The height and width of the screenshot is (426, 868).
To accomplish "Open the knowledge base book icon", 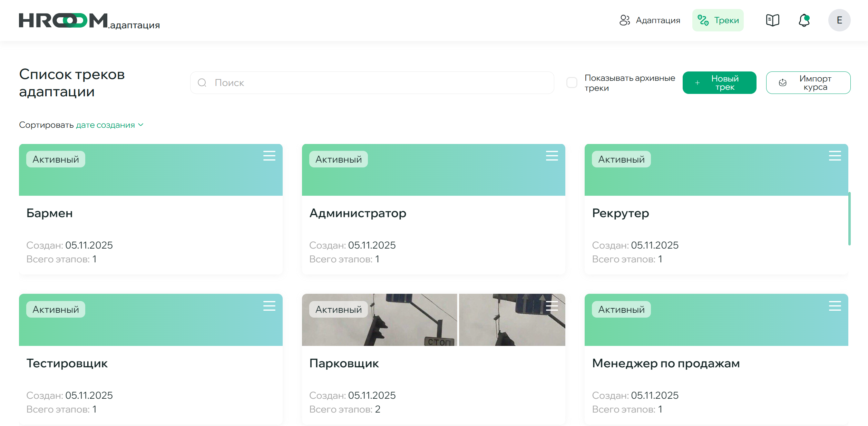I will coord(772,20).
